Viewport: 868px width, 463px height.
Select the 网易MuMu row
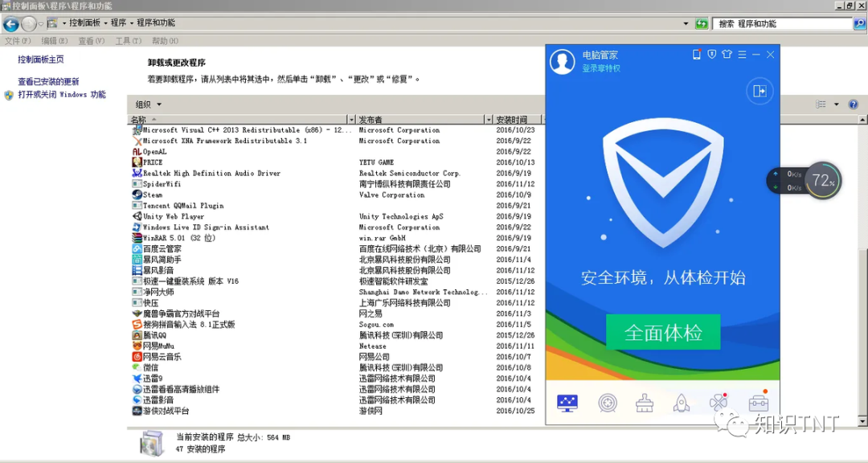click(337, 346)
